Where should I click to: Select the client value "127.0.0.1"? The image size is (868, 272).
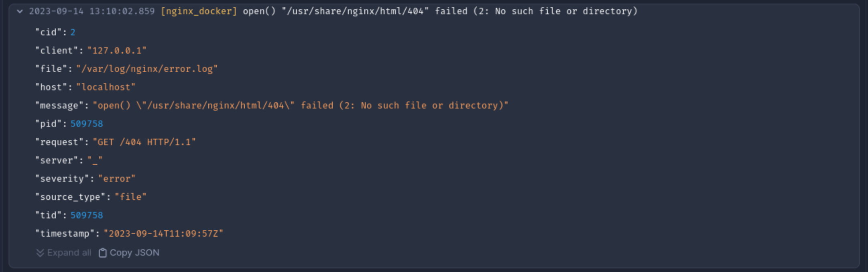point(117,51)
